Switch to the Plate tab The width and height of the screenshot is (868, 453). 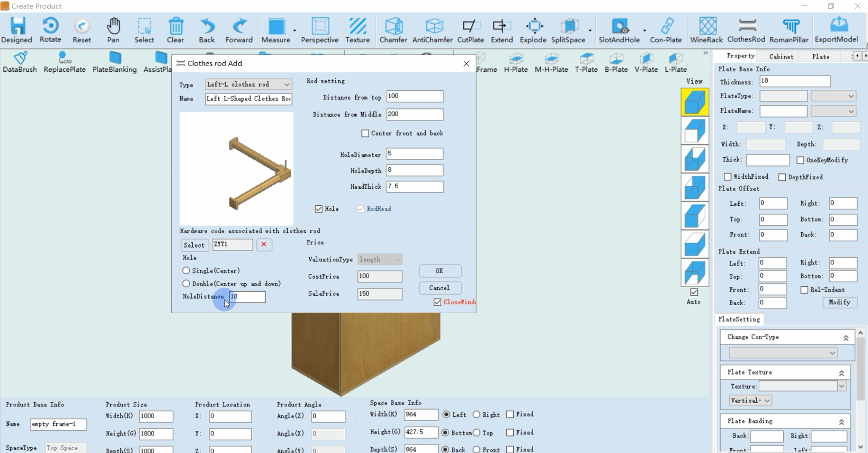tap(821, 57)
